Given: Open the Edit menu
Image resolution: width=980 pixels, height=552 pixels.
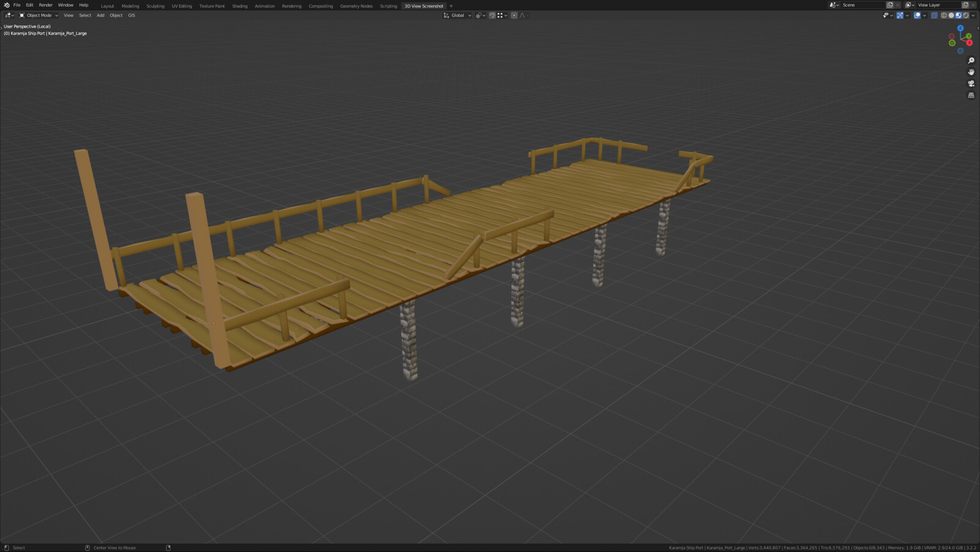Looking at the screenshot, I should click(29, 5).
